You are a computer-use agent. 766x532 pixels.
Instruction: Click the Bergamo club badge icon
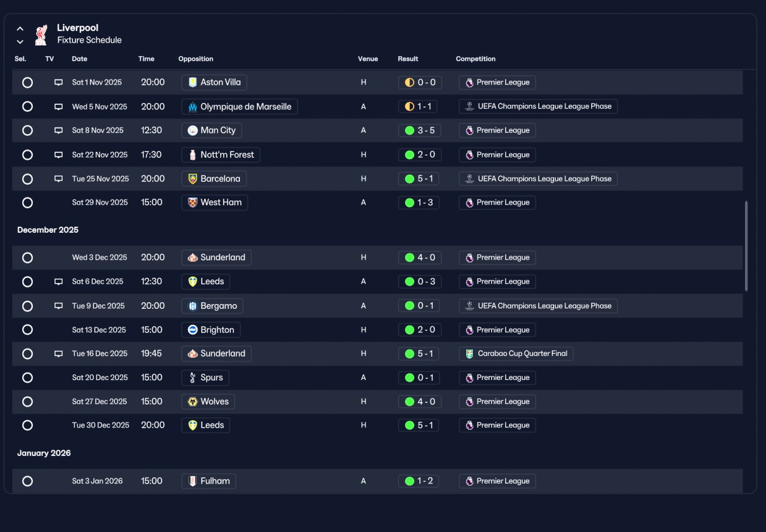pyautogui.click(x=193, y=306)
